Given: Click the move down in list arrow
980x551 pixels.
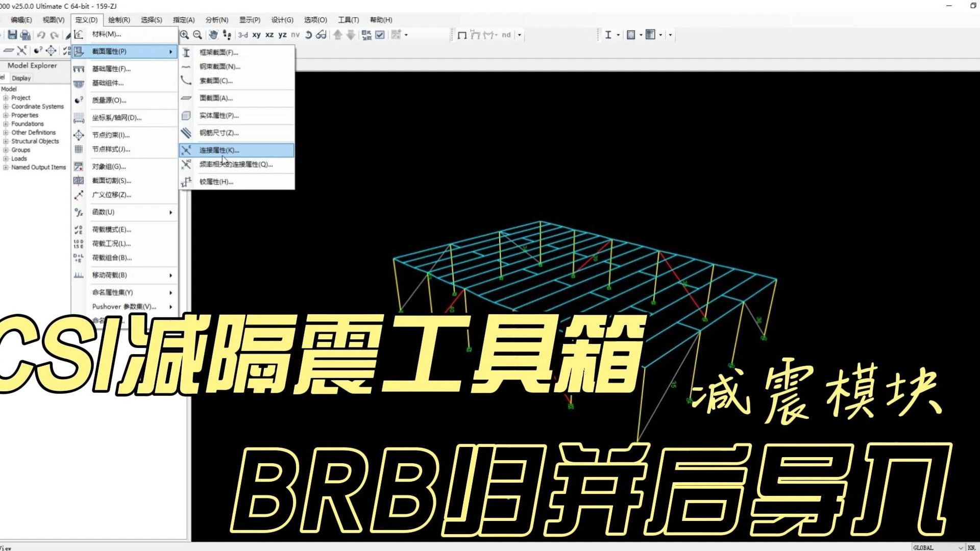Looking at the screenshot, I should click(x=351, y=35).
